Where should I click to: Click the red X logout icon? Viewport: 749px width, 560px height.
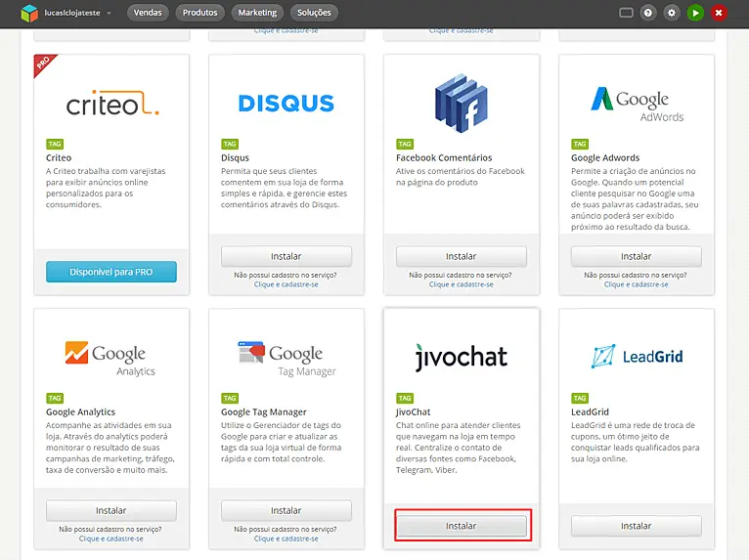(720, 13)
